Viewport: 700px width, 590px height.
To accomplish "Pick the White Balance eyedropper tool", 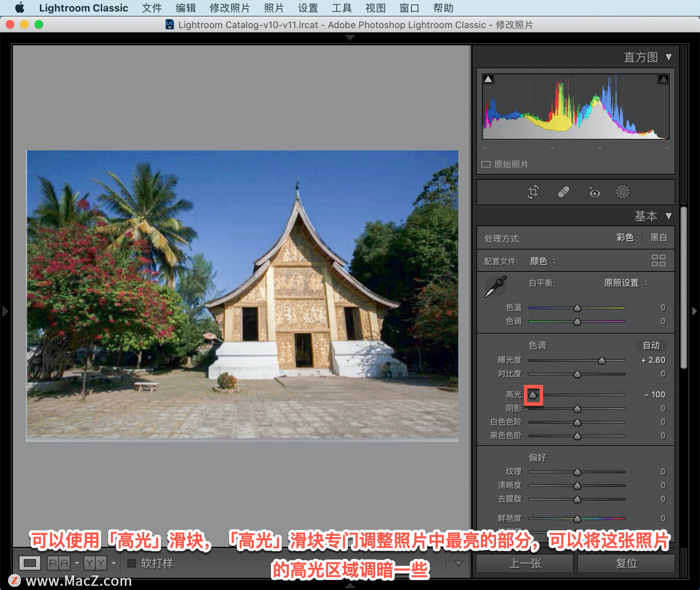I will 495,287.
